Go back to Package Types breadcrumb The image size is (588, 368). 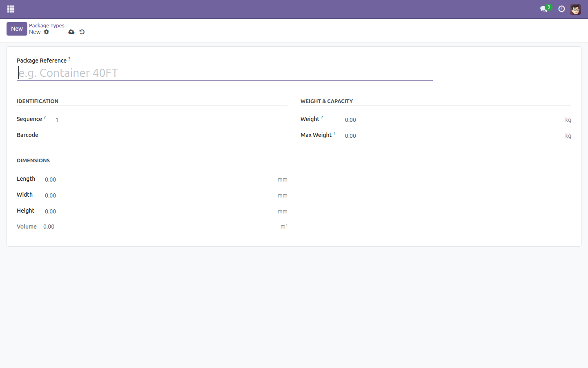coord(47,25)
